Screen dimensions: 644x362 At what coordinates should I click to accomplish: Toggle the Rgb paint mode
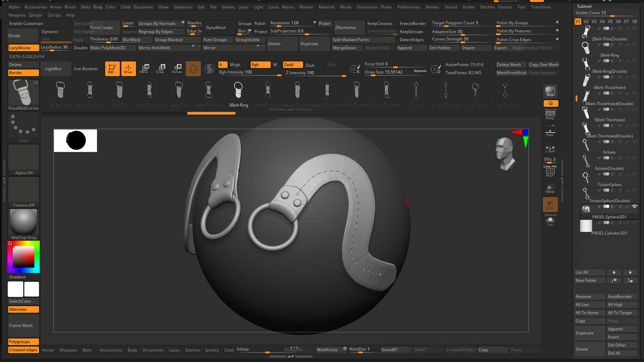(260, 65)
